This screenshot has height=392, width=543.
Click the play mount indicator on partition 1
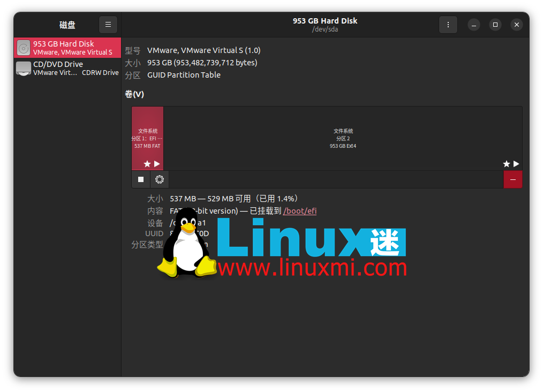point(155,164)
